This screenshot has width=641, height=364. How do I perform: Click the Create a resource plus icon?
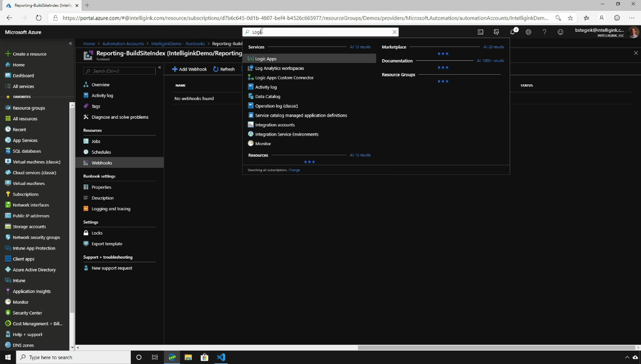pos(8,54)
